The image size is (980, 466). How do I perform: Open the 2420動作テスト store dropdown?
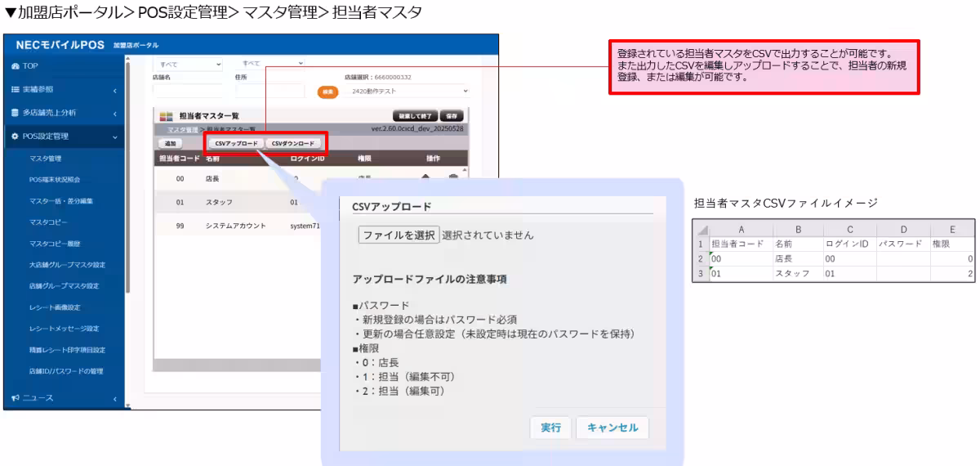click(x=408, y=92)
